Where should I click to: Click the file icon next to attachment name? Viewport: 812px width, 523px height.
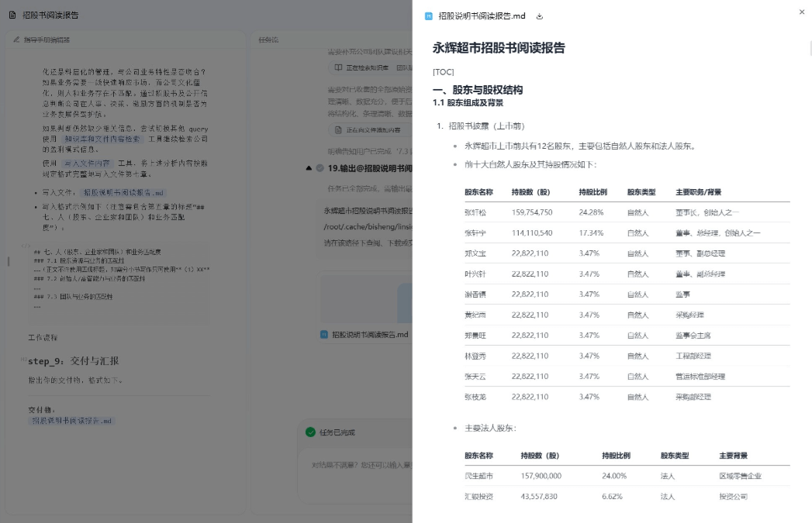pos(324,335)
